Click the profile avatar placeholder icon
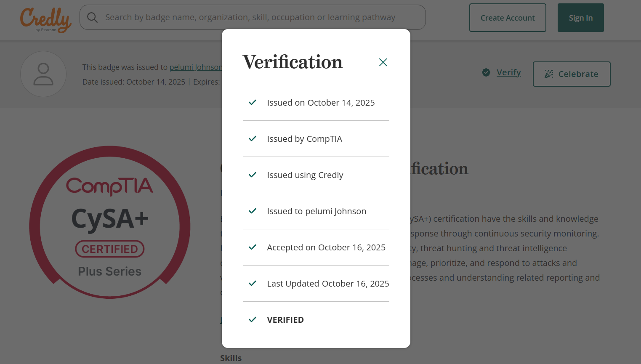 (43, 74)
